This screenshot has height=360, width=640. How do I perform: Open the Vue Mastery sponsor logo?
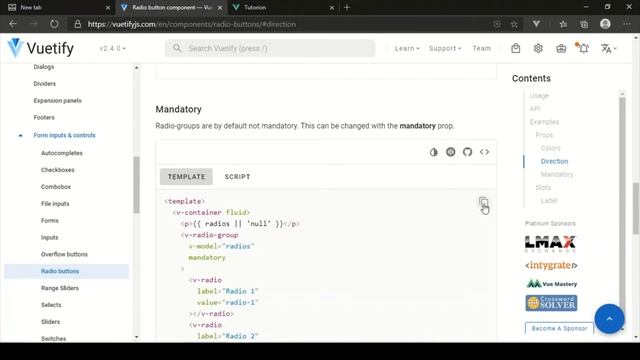point(551,284)
